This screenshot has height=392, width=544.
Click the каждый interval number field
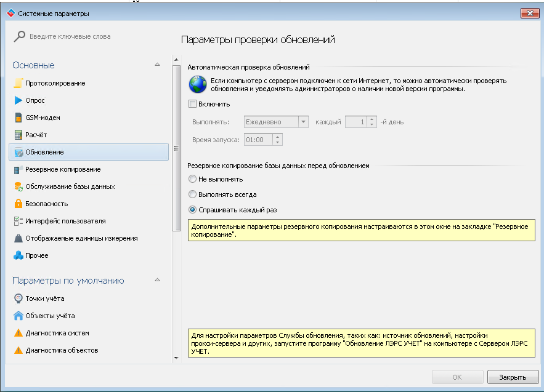(356, 122)
